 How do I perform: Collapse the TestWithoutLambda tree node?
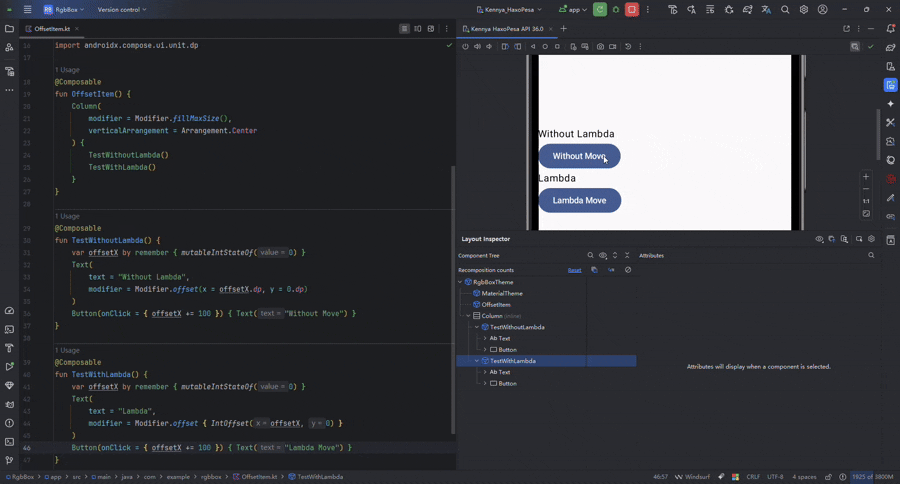coord(477,327)
